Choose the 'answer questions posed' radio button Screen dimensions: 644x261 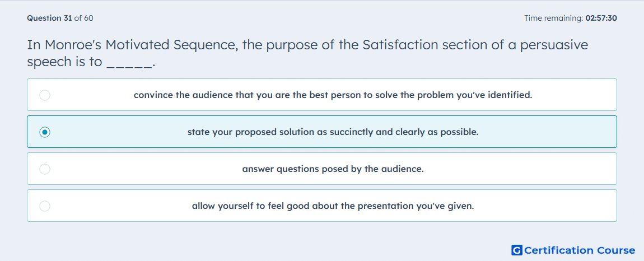pyautogui.click(x=45, y=169)
